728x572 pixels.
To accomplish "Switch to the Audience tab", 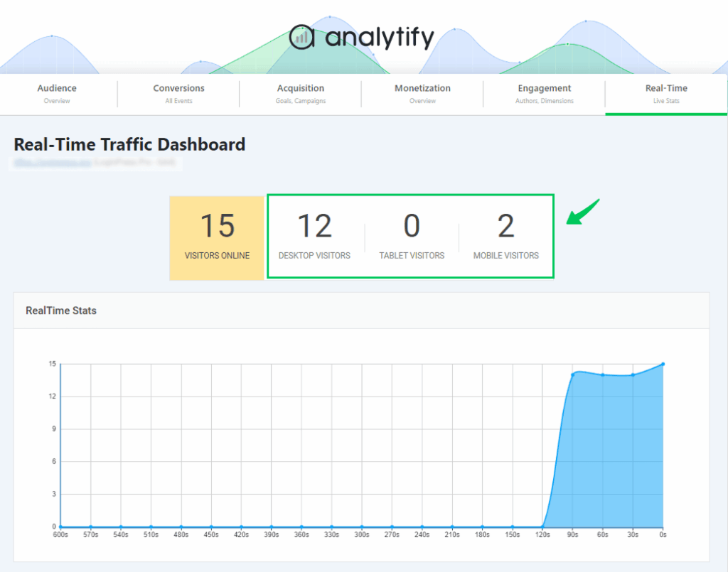I will point(56,94).
